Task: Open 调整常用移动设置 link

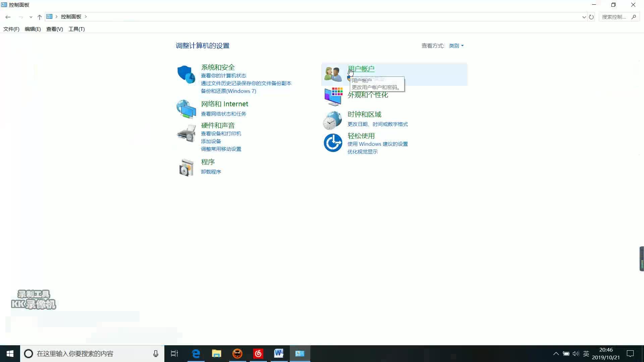Action: [221, 149]
